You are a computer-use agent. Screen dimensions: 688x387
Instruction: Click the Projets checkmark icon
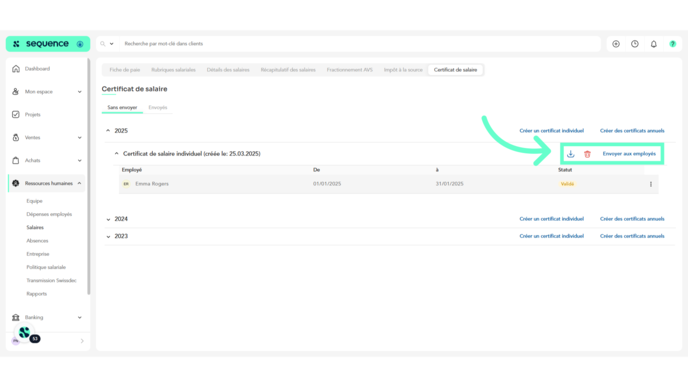point(16,115)
